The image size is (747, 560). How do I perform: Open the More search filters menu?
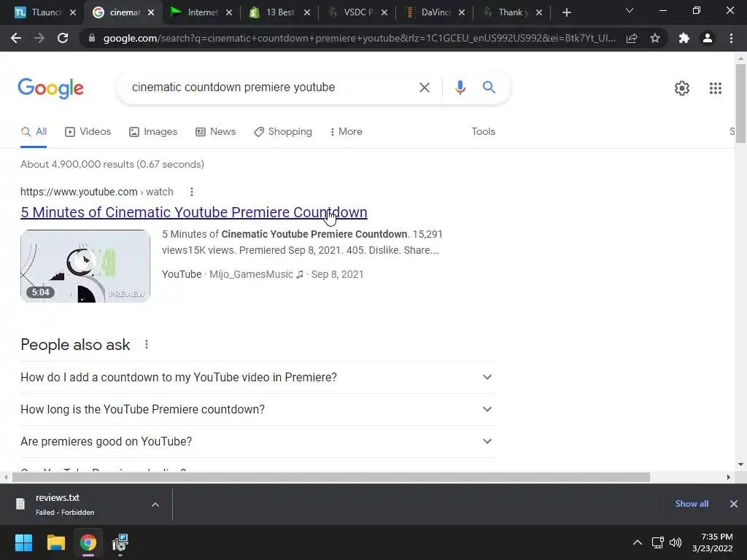(x=346, y=131)
